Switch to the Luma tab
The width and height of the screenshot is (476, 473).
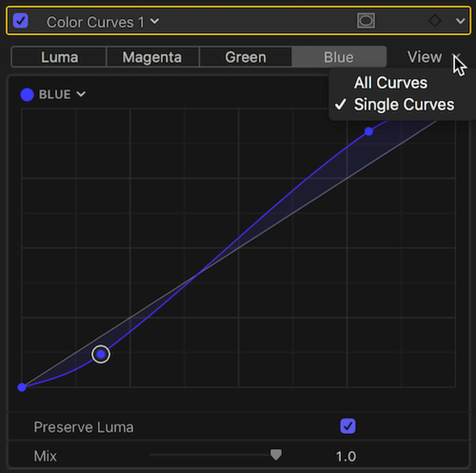pyautogui.click(x=59, y=57)
